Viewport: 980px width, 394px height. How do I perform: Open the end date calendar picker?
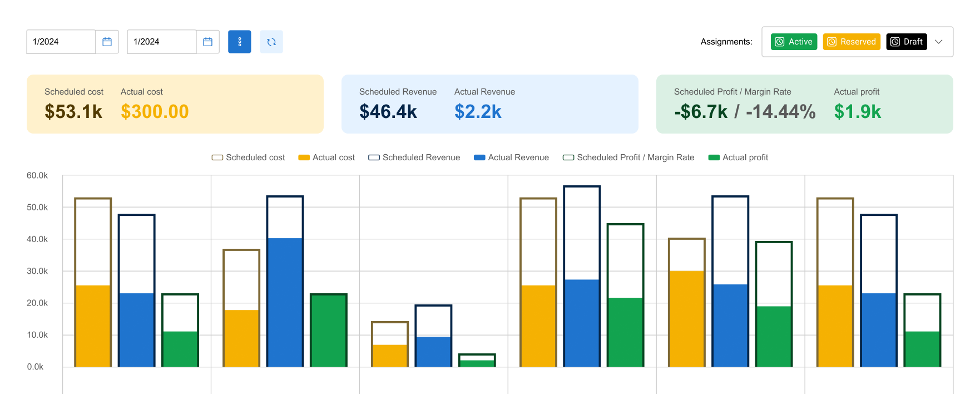pos(208,42)
